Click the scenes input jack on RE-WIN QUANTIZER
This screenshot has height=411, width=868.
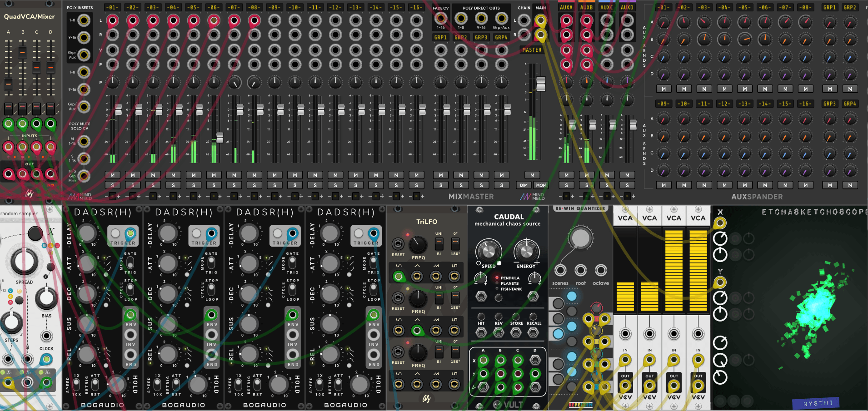click(x=560, y=270)
